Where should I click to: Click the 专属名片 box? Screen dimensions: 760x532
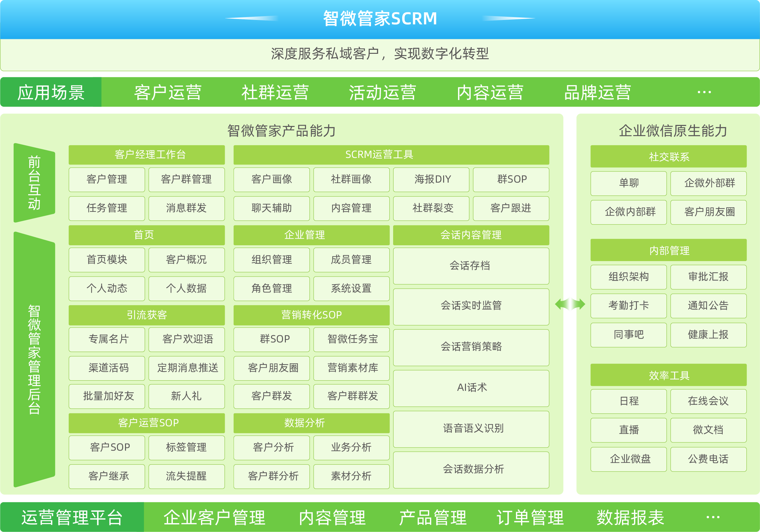[x=107, y=340]
